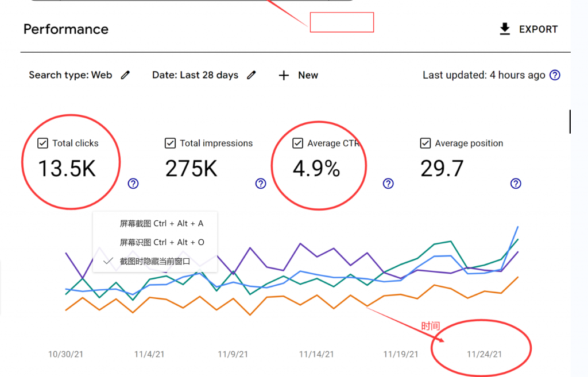Open help icon next to Last updated
The height and width of the screenshot is (377, 588).
[x=555, y=75]
